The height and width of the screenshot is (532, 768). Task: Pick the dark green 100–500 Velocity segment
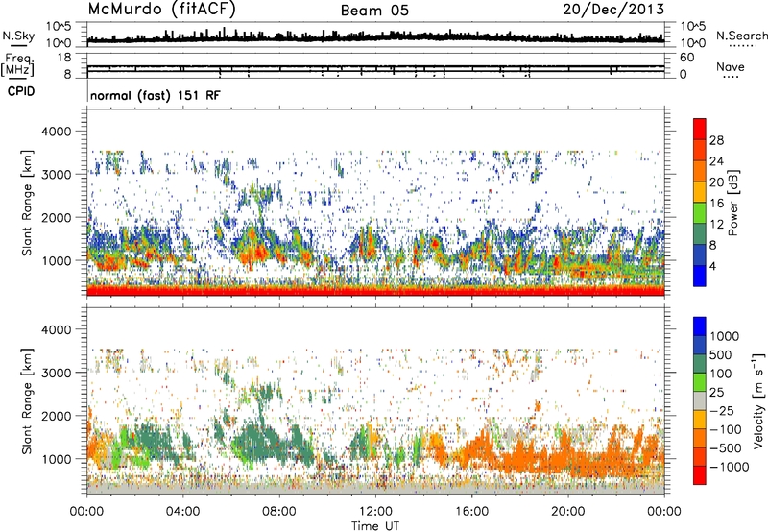pos(700,364)
